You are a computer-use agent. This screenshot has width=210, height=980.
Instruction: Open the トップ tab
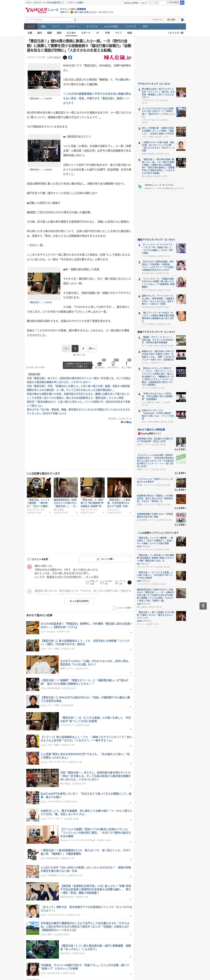[x=31, y=26]
